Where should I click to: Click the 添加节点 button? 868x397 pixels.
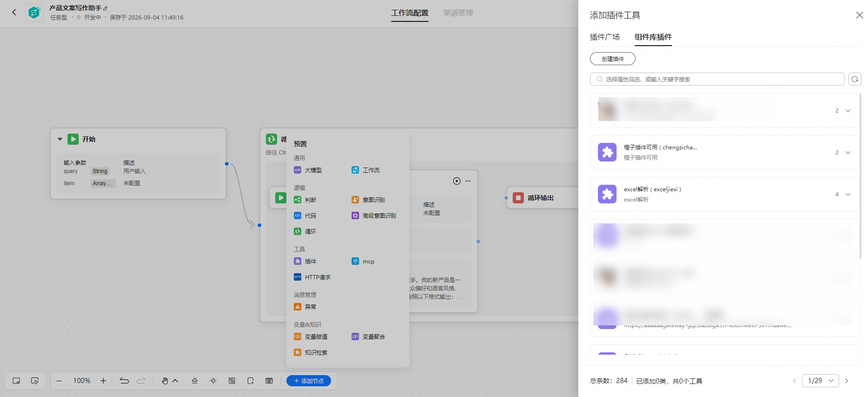click(309, 381)
